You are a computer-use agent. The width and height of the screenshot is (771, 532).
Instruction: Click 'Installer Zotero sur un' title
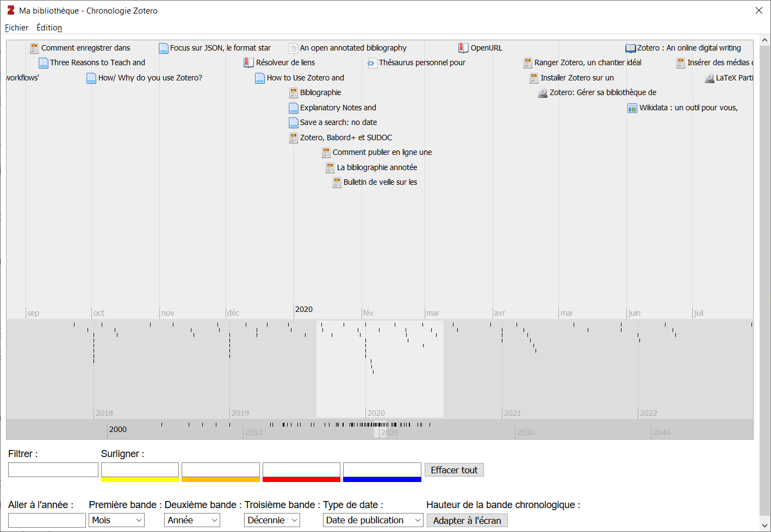(577, 78)
